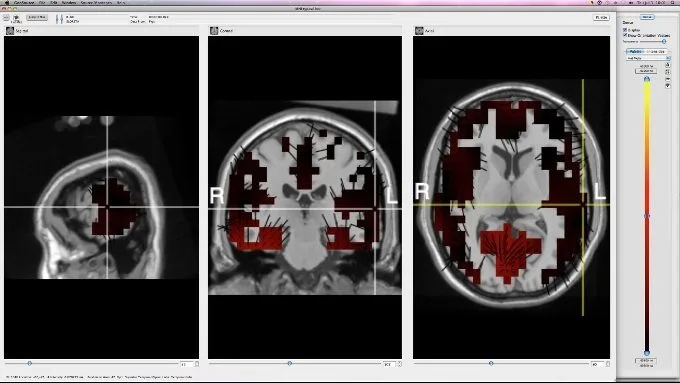This screenshot has width=680, height=383.
Task: Click the coronal slice position slider handle
Action: [290, 363]
